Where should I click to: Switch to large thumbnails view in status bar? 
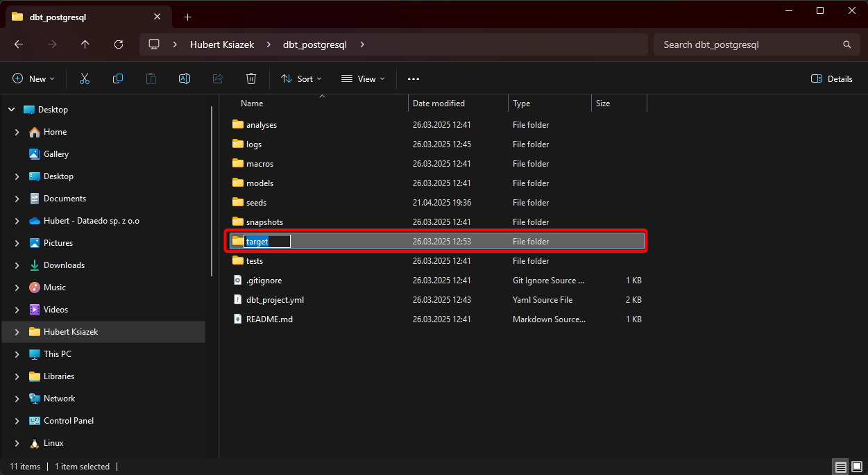point(856,467)
